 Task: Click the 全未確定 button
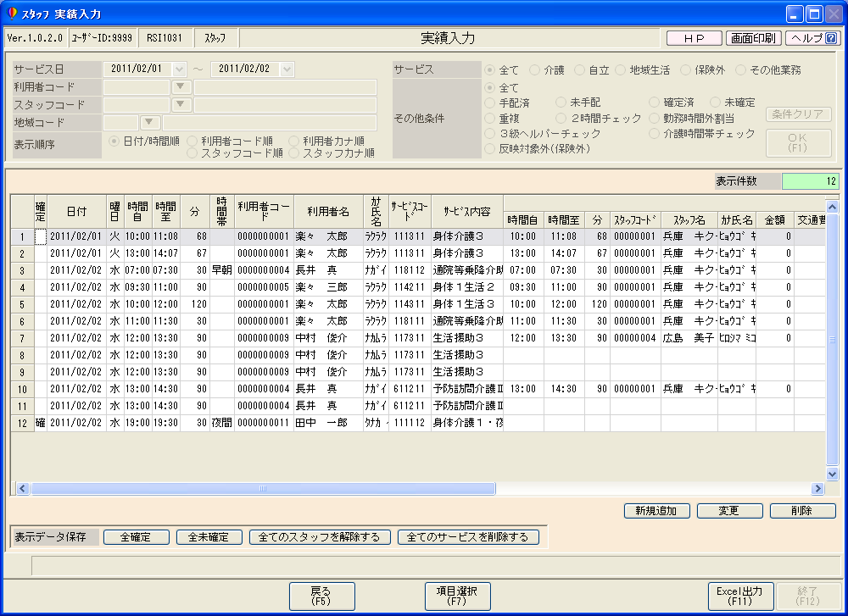(209, 537)
